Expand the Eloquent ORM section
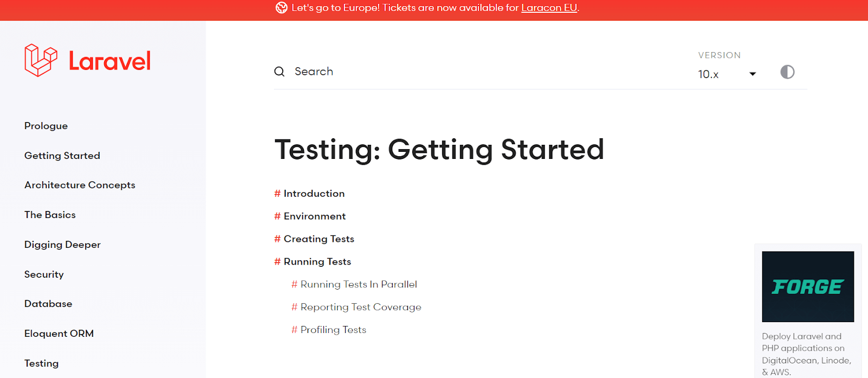Image resolution: width=868 pixels, height=378 pixels. coord(59,333)
